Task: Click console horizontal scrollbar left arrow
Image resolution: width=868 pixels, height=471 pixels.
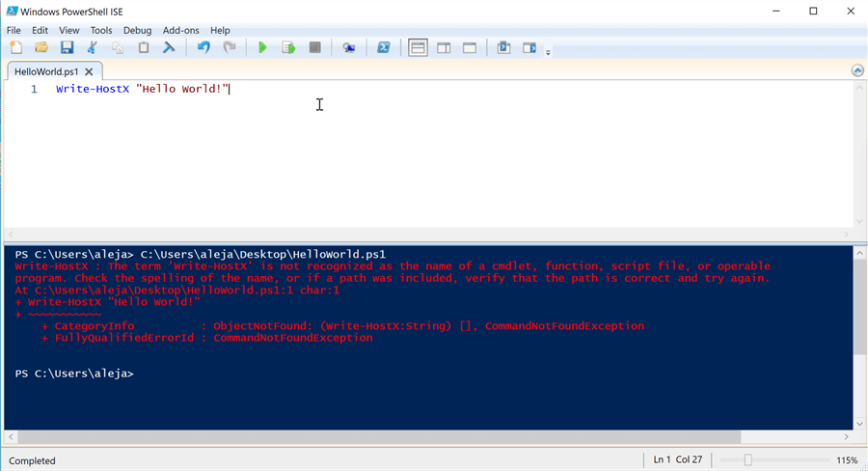Action: pos(11,436)
